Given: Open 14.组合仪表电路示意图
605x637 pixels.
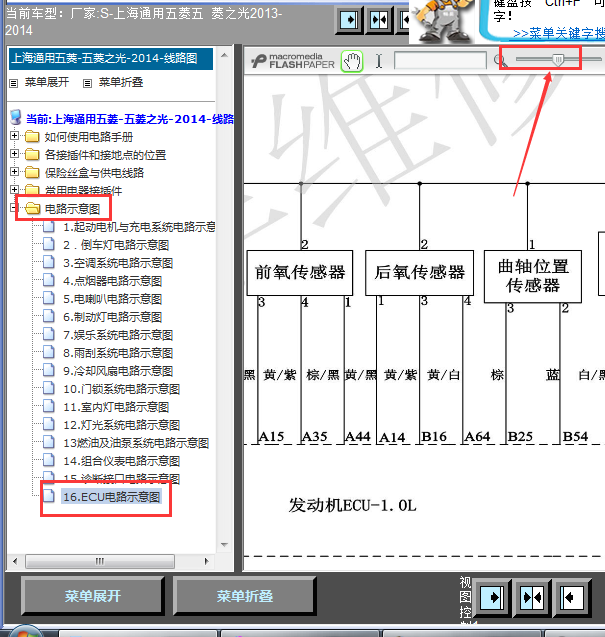Looking at the screenshot, I should coord(121,461).
